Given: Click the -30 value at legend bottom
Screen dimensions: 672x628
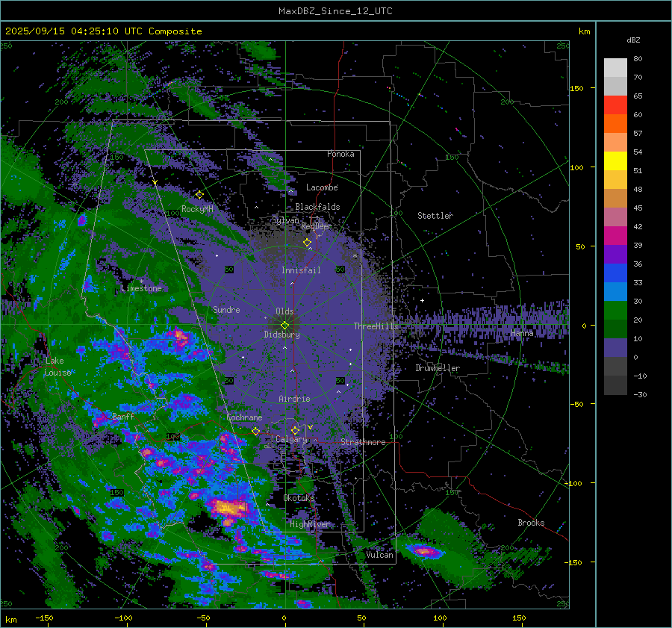Looking at the screenshot, I should tap(640, 395).
